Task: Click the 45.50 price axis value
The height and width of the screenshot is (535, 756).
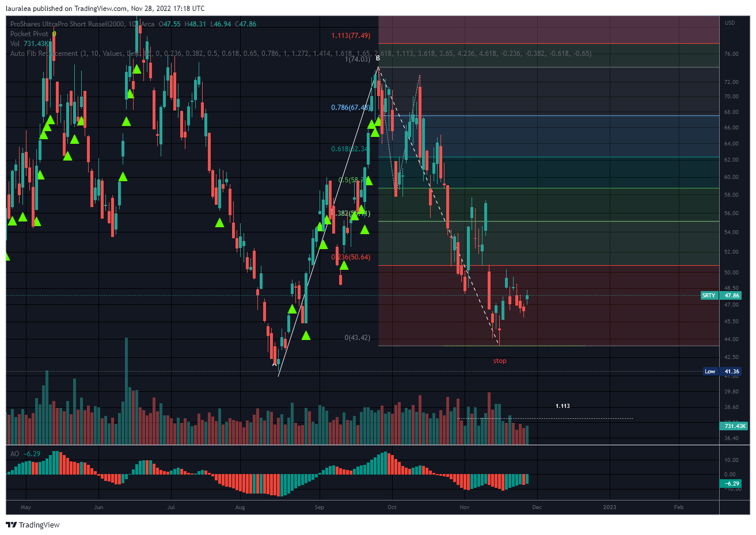Action: (731, 322)
